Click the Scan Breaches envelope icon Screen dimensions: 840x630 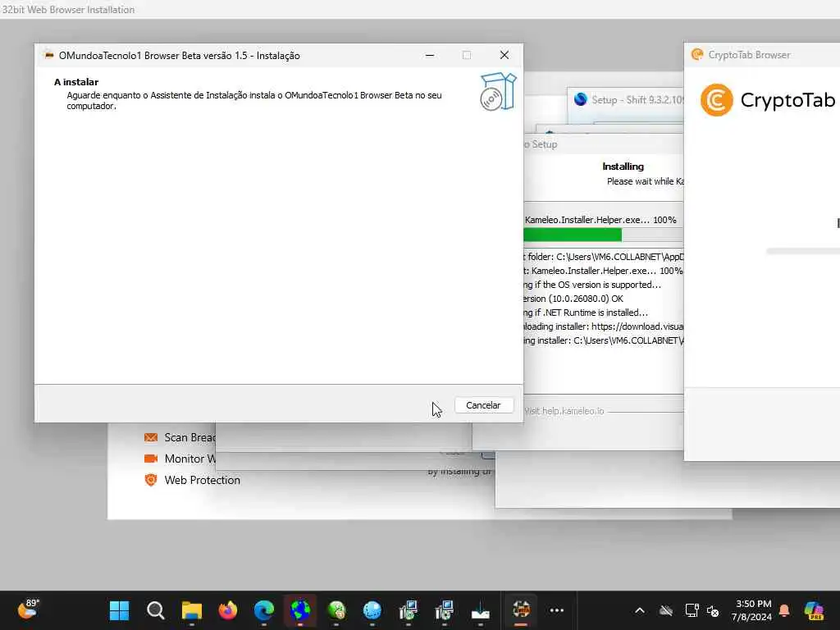click(x=151, y=438)
